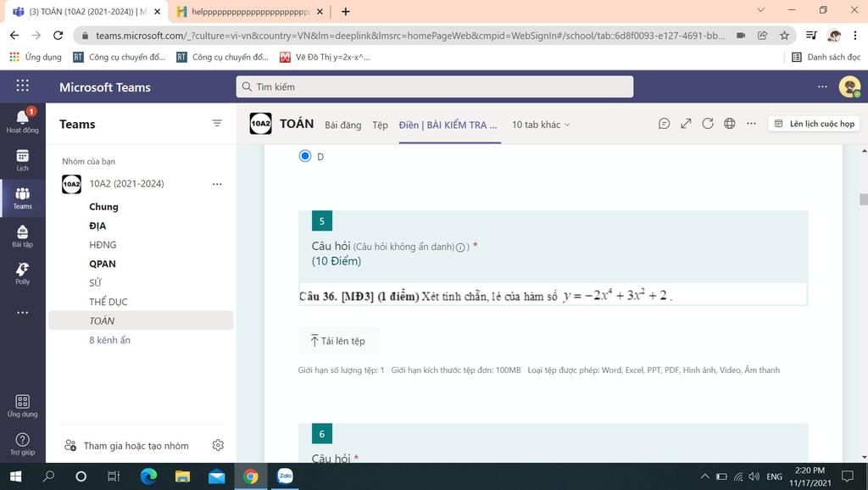The image size is (868, 490).
Task: Expand hidden channels 8 kênh ẩn
Action: (109, 340)
